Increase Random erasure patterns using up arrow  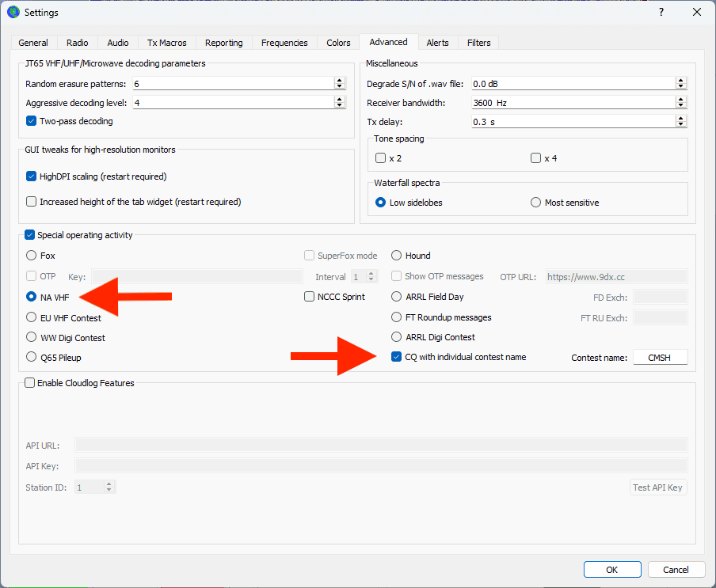click(x=340, y=81)
